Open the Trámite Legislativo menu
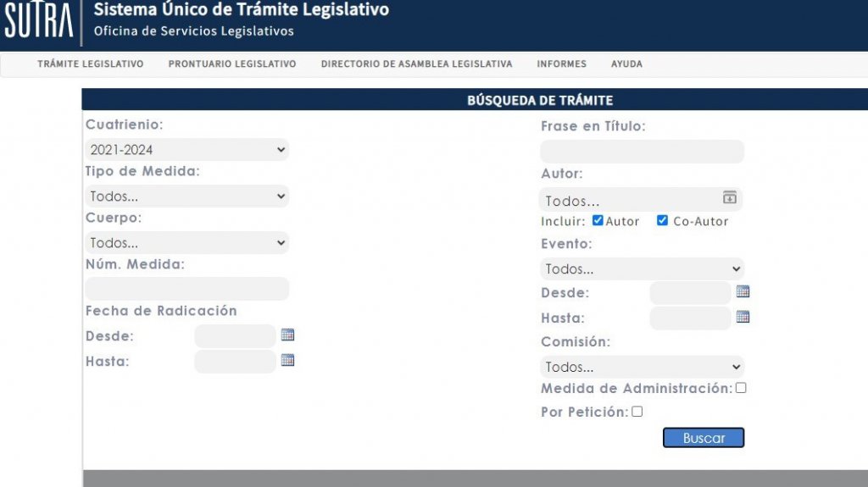Image resolution: width=868 pixels, height=487 pixels. click(91, 64)
